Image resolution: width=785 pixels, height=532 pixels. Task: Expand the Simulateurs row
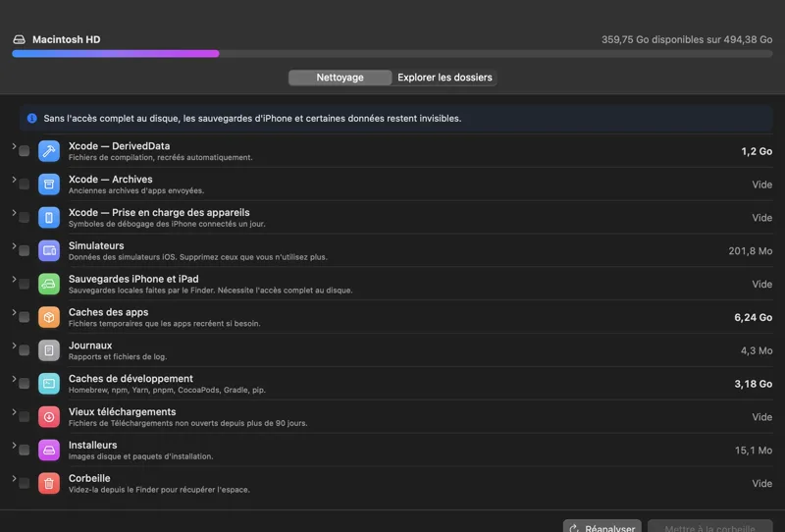14,246
